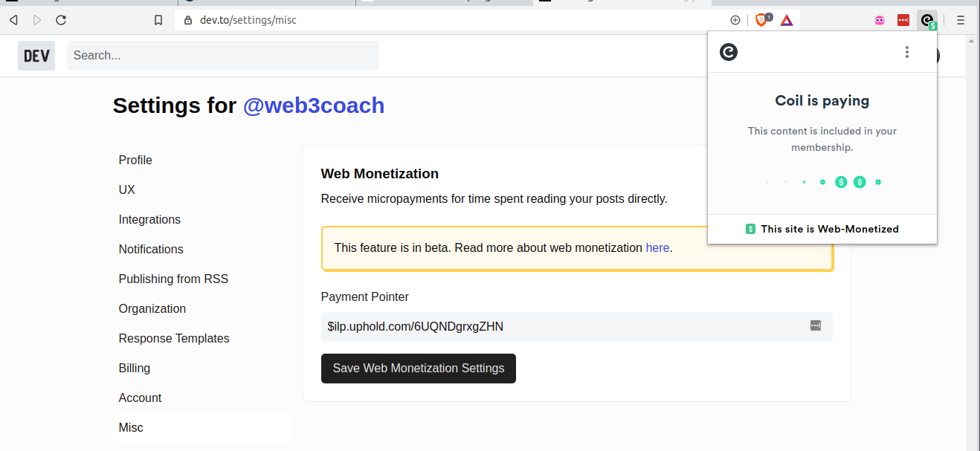980x451 pixels.
Task: Open the @web3coach profile link
Action: pos(314,106)
